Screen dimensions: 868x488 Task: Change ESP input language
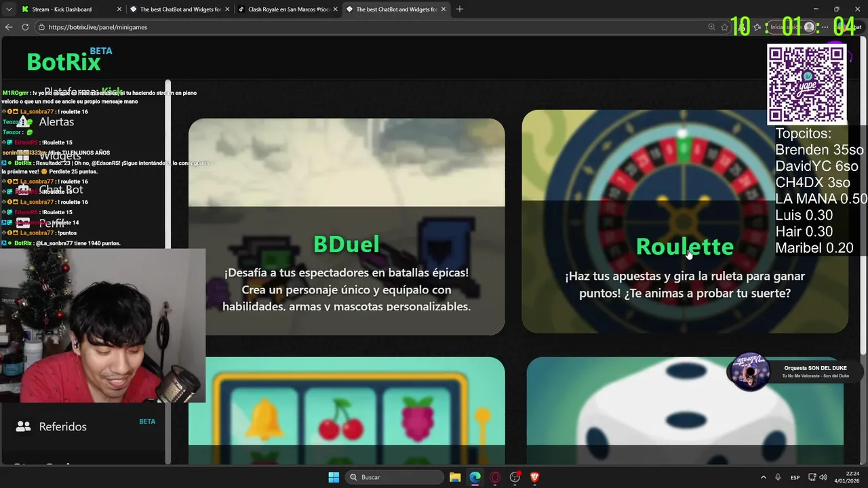[x=795, y=477]
